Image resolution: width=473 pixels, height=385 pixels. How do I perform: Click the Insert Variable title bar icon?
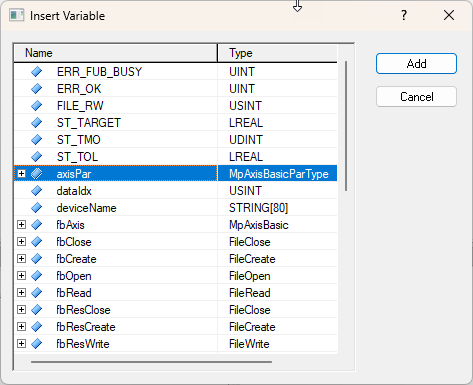point(17,15)
